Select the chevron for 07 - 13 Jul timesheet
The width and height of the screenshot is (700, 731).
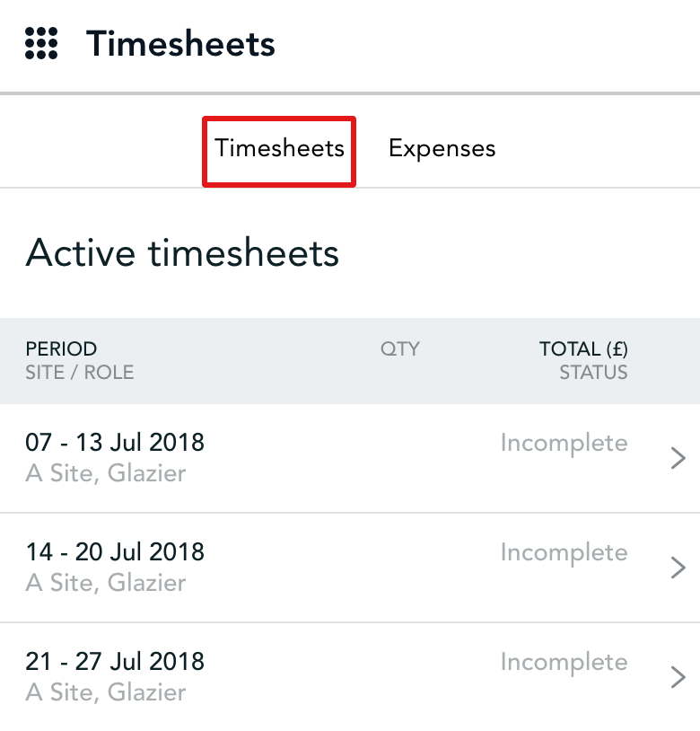pos(679,458)
